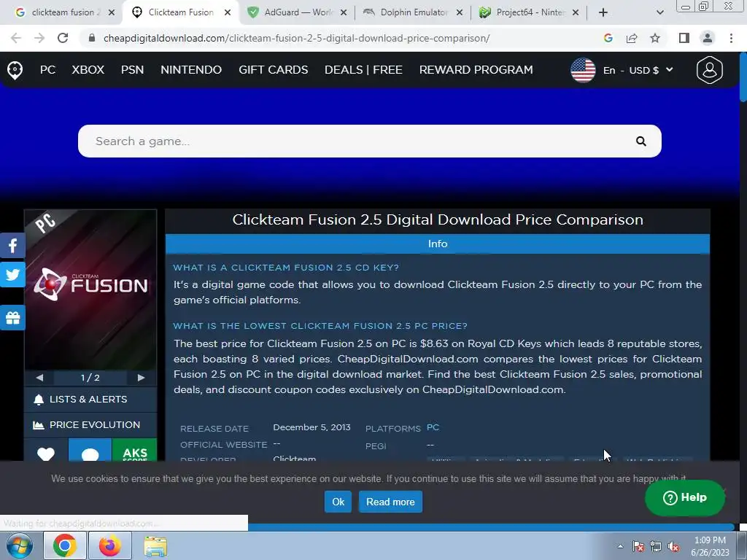Open the XBOX menu item
747x560 pixels.
[x=88, y=70]
